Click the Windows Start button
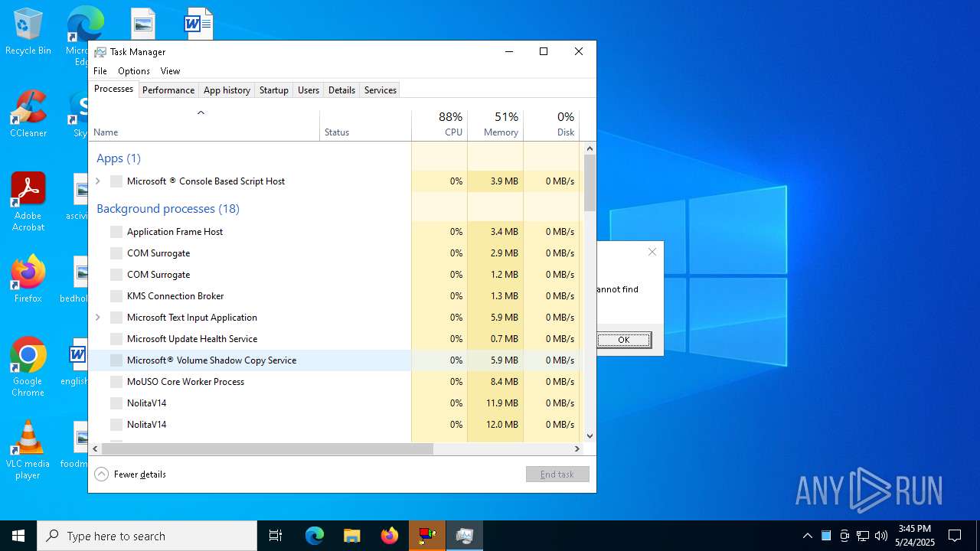Viewport: 980px width, 551px height. pos(18,536)
